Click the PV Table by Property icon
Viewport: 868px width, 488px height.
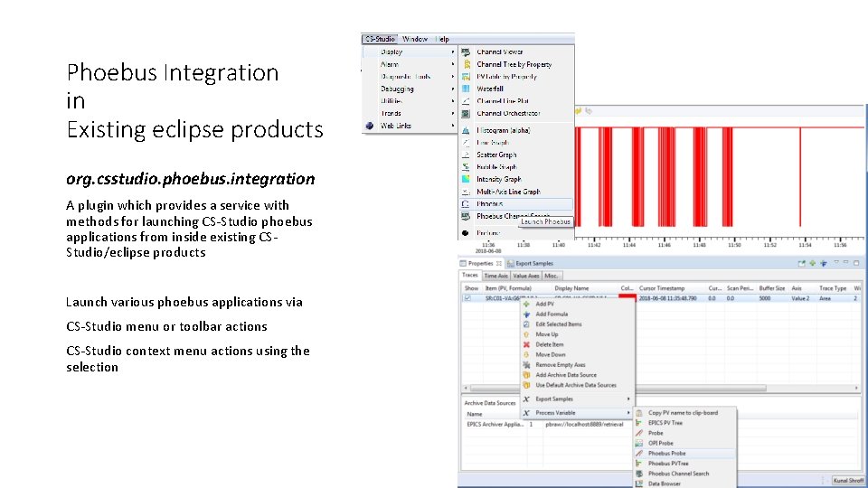click(x=466, y=77)
